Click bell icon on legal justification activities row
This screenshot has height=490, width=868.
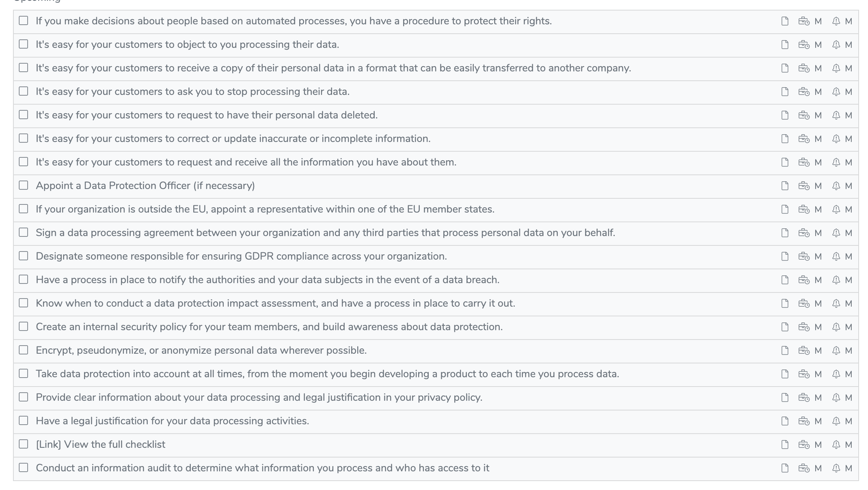coord(836,421)
